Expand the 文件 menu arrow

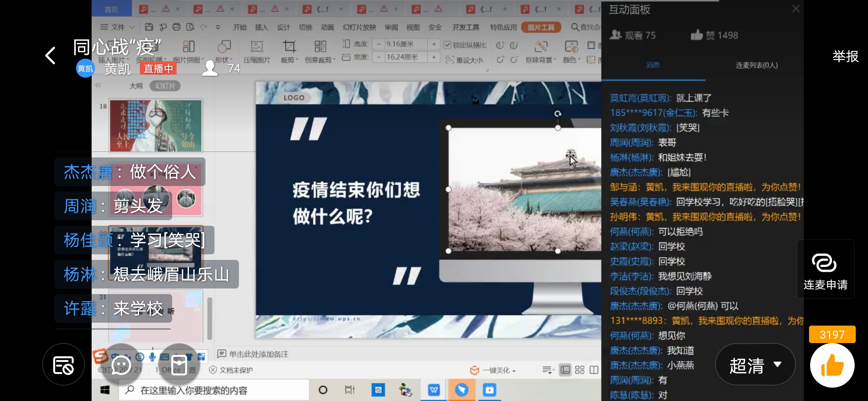point(132,27)
